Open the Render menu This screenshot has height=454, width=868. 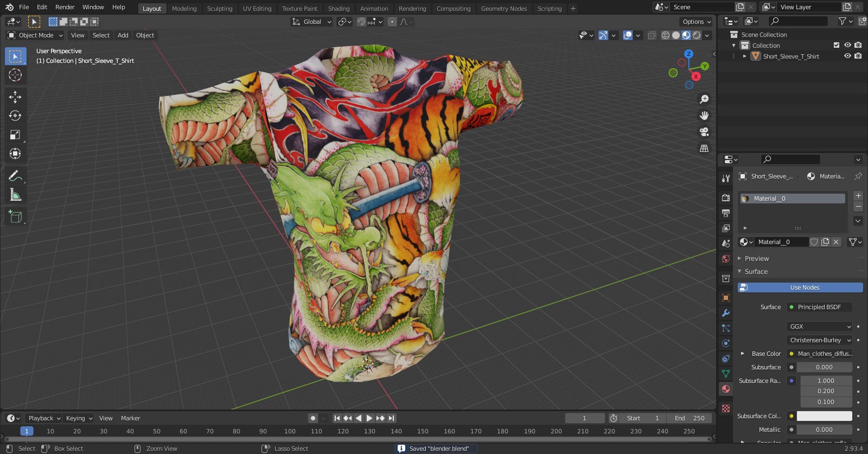coord(65,7)
